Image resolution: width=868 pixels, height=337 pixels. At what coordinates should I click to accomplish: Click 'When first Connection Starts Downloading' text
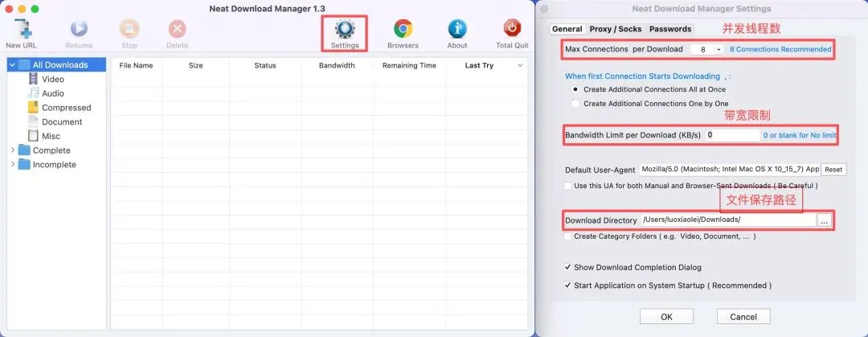pos(642,76)
